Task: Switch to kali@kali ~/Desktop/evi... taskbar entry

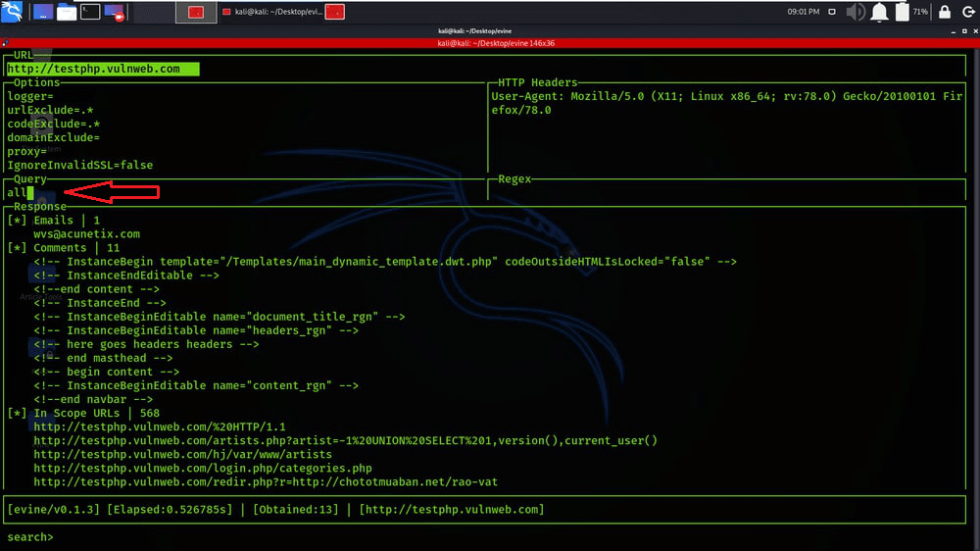Action: click(272, 12)
